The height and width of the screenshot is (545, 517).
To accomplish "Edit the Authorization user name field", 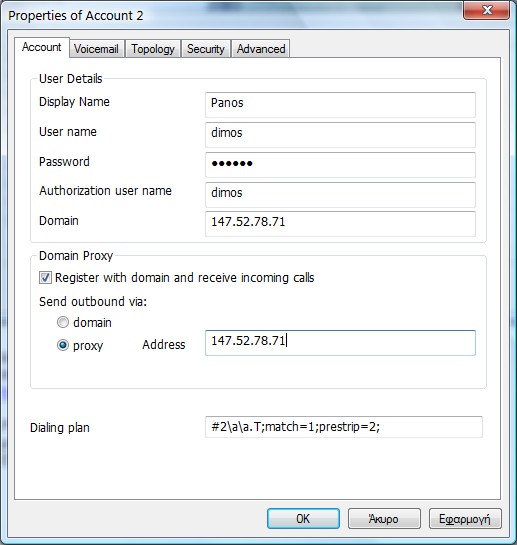I will [340, 195].
